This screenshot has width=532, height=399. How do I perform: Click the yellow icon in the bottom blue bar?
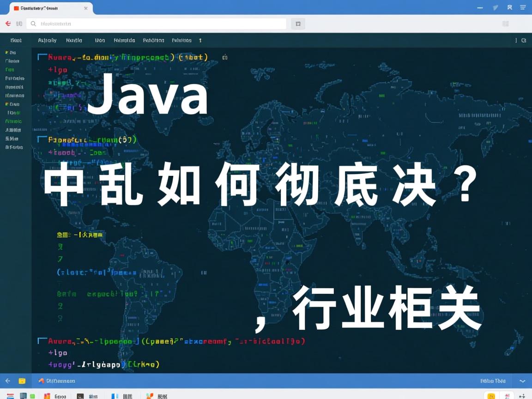22,381
